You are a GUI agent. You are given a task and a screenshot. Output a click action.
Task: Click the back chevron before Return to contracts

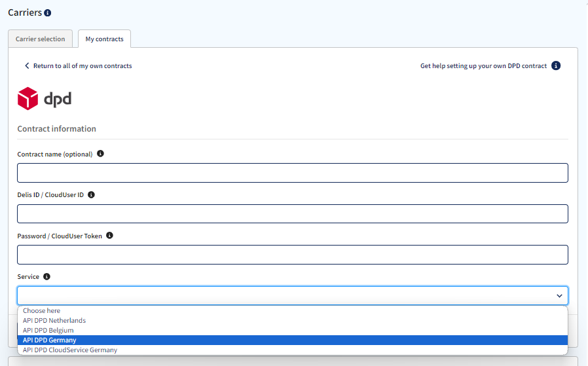(27, 65)
